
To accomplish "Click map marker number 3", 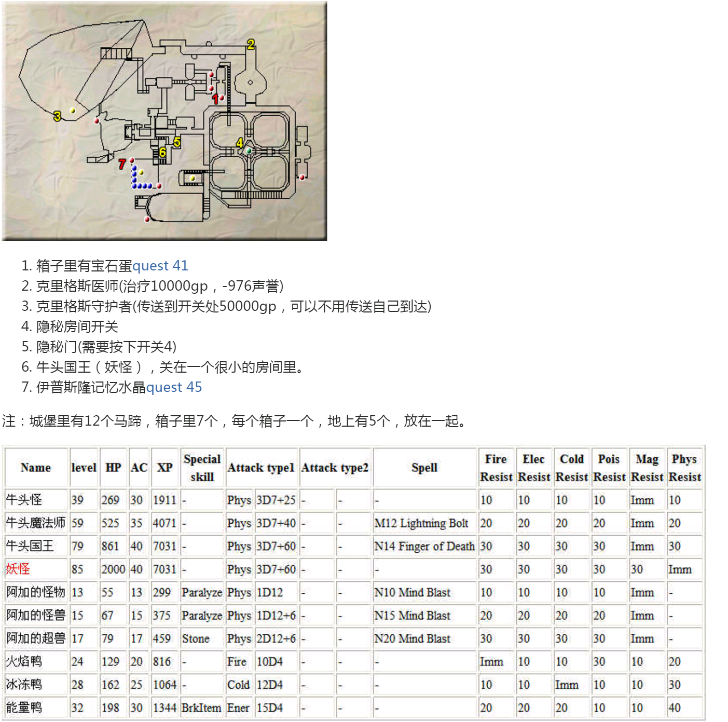I will [x=57, y=116].
